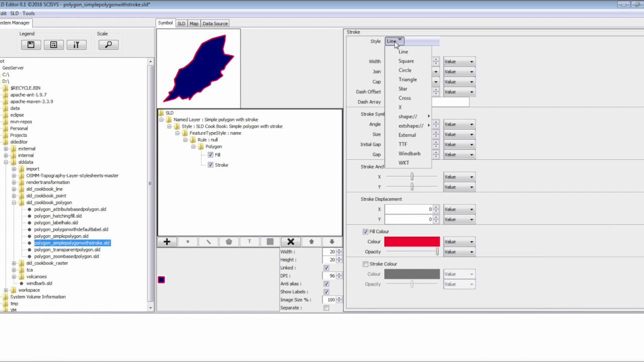Screen dimensions: 644x362
Task: Uncheck the Fill symbolizer checkbox in tree
Action: click(210, 155)
